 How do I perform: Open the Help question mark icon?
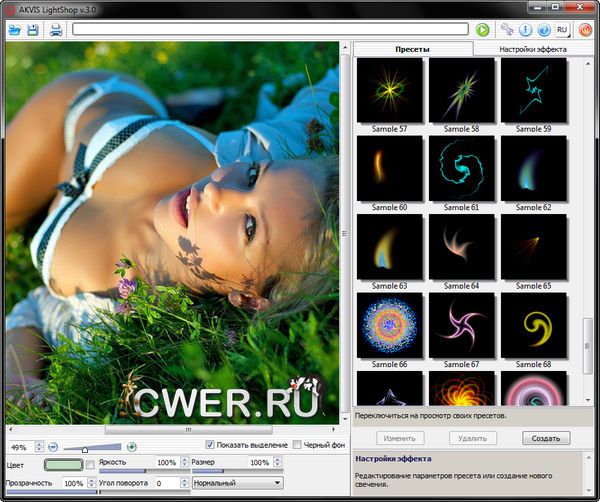(544, 30)
